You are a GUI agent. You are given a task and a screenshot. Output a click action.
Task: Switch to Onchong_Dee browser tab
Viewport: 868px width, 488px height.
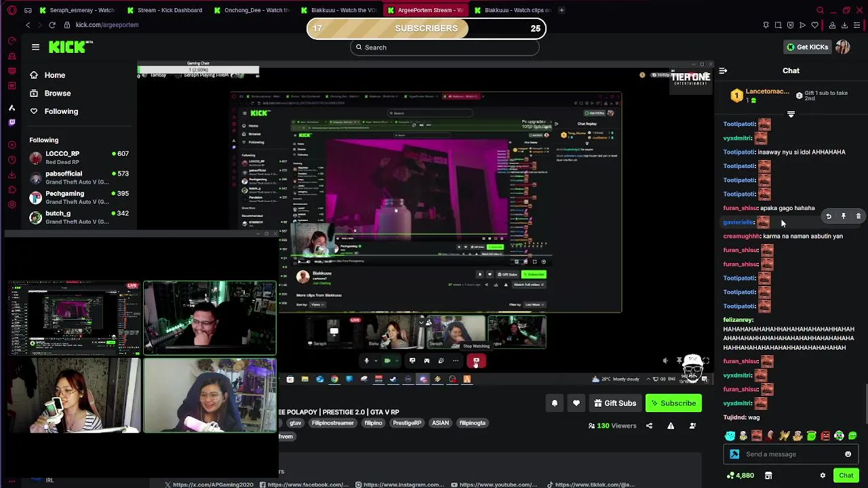click(x=252, y=10)
